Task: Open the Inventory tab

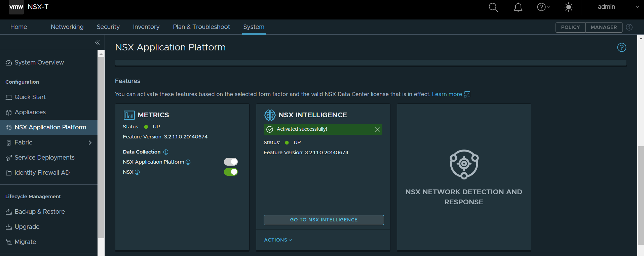Action: (x=146, y=27)
